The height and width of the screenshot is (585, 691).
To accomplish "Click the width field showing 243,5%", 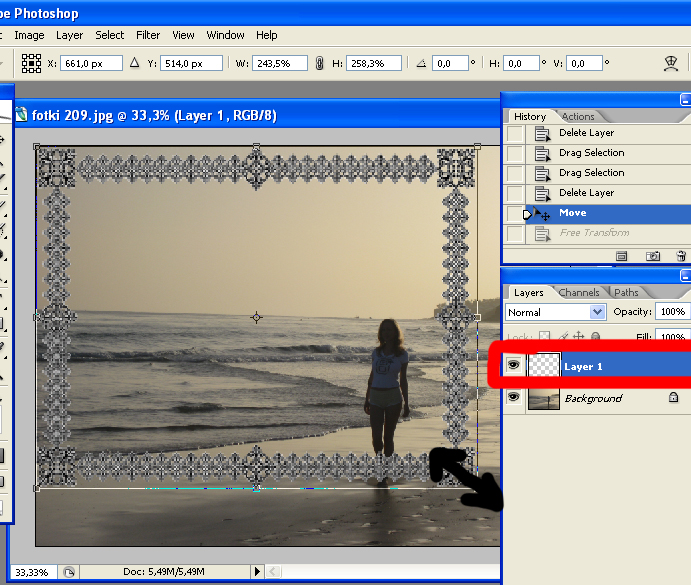I will [280, 63].
